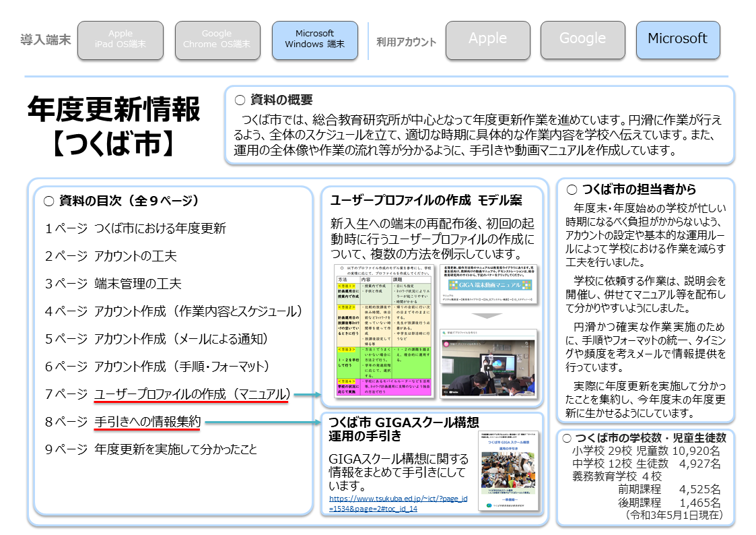Viewport: 756px width, 535px height.
Task: Click underlined 手引きへの情報集約 entry
Action: tap(147, 422)
